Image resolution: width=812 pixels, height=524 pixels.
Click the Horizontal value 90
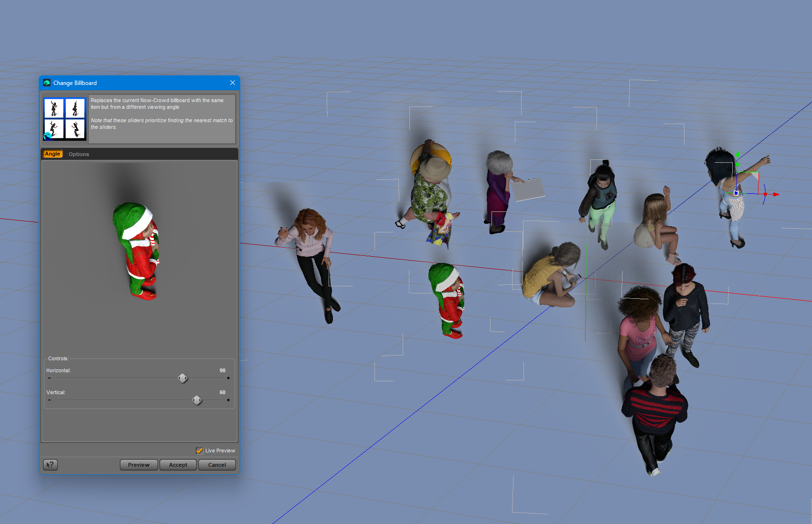223,370
